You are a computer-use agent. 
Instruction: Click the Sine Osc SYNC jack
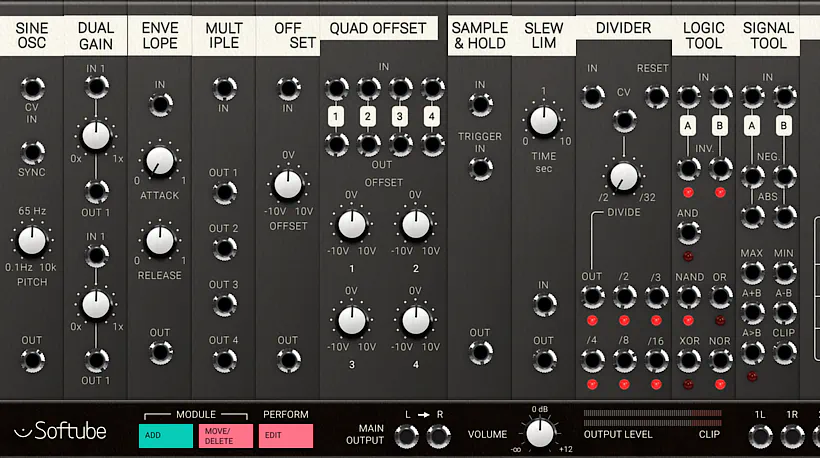tap(32, 153)
